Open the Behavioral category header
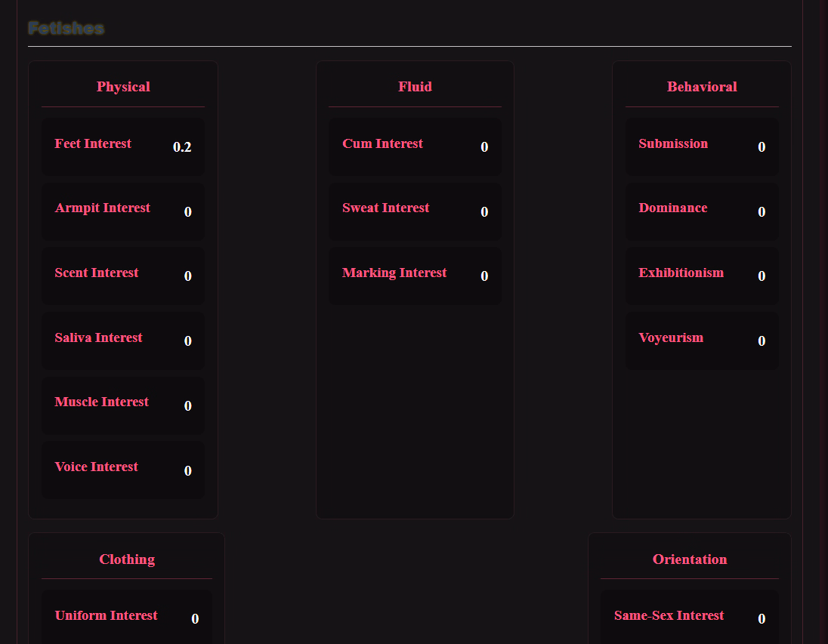Screen dimensions: 828x644 [701, 87]
